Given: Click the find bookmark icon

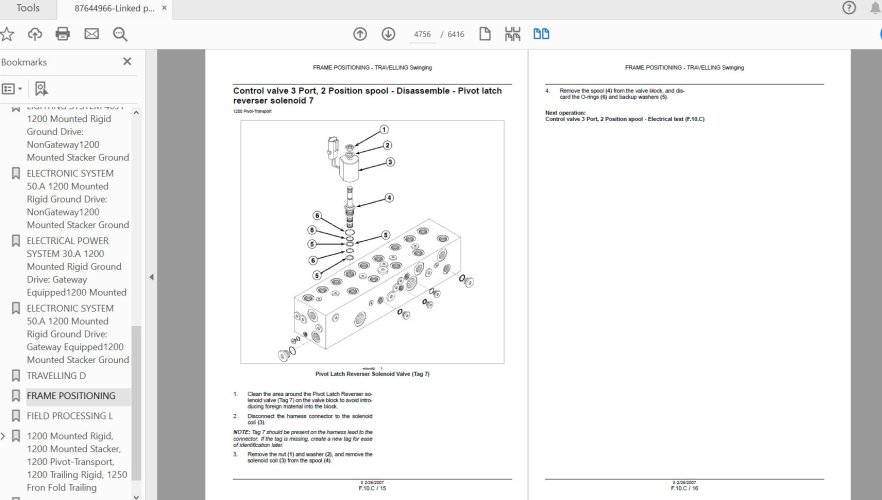Looking at the screenshot, I should point(41,88).
